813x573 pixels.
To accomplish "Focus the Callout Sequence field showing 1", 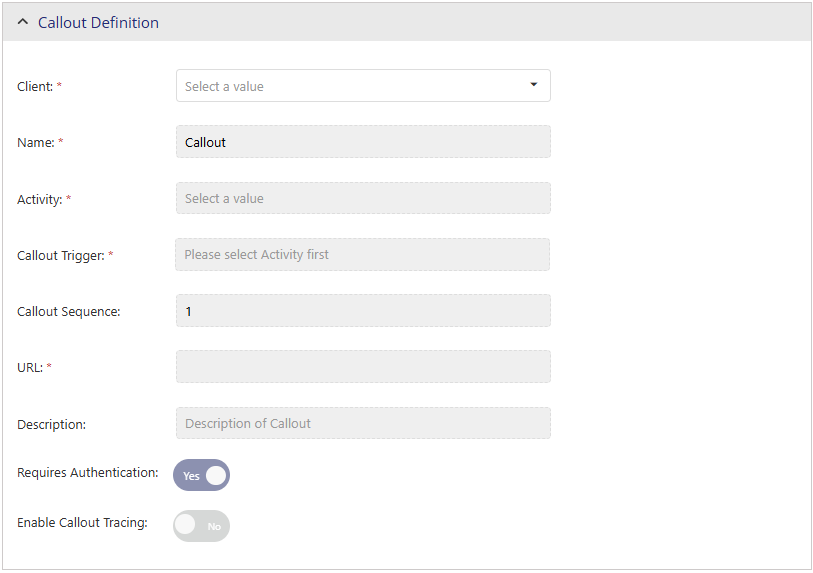I will (x=363, y=311).
